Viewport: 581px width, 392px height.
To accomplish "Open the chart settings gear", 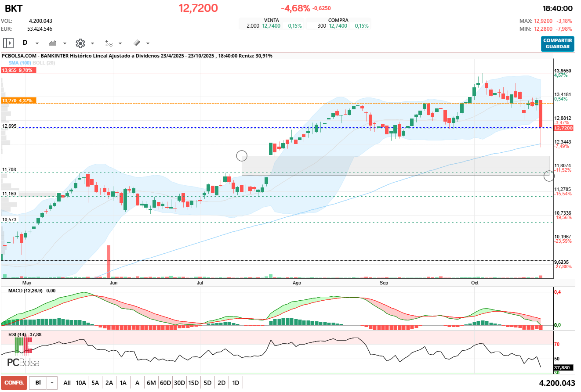I will [x=80, y=43].
